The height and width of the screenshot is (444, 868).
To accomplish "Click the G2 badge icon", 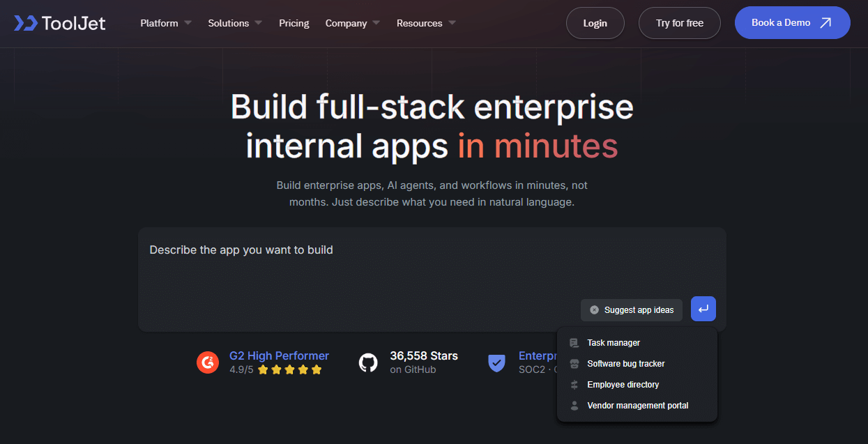I will click(208, 362).
